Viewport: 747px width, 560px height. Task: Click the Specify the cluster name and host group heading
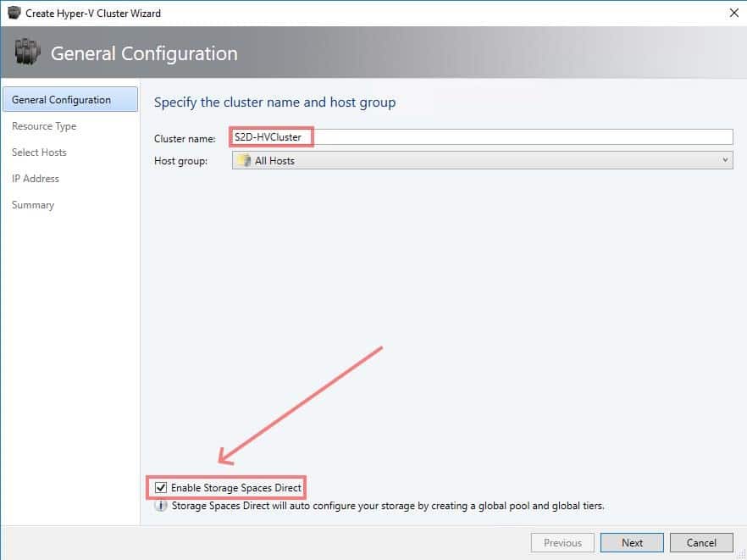pyautogui.click(x=274, y=103)
